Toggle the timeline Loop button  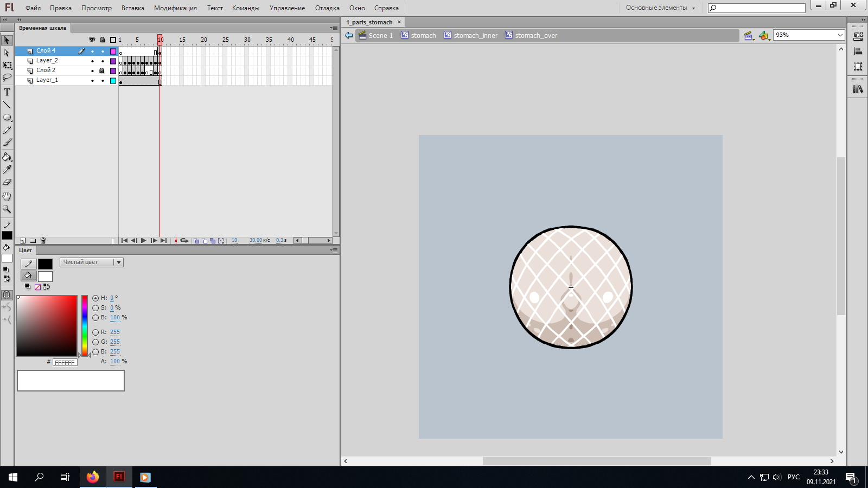pyautogui.click(x=184, y=241)
